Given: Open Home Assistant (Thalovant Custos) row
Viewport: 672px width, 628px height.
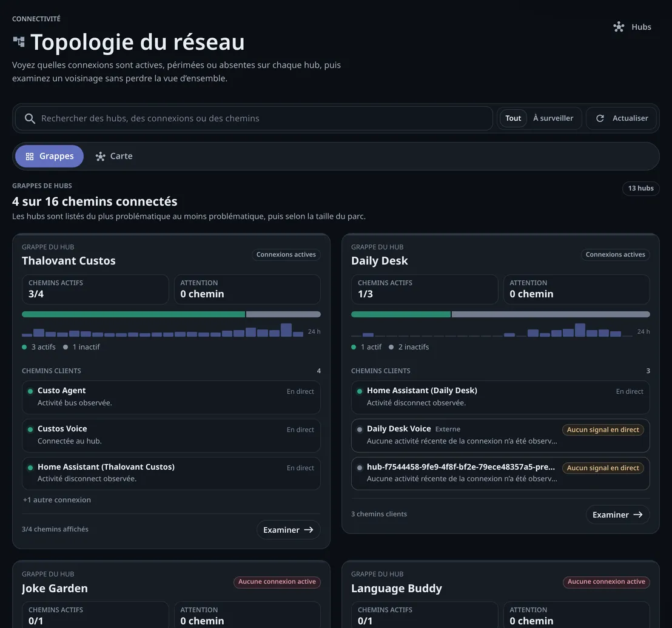Looking at the screenshot, I should 171,473.
